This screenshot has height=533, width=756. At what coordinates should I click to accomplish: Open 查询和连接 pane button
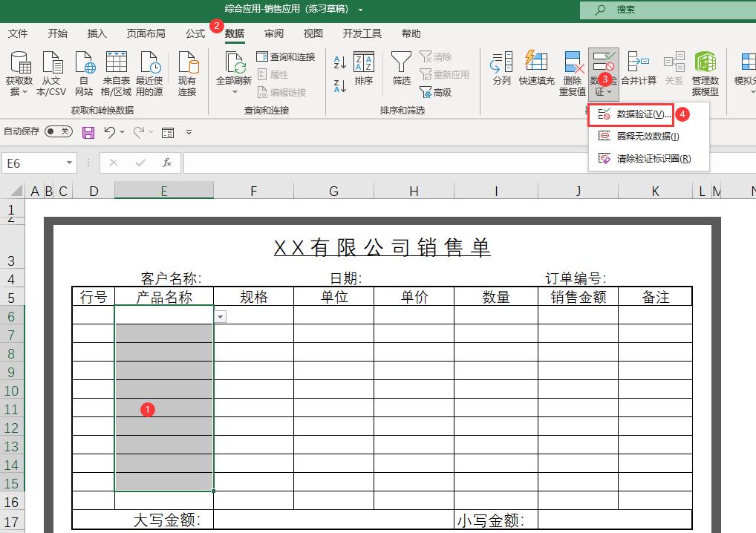tap(285, 57)
